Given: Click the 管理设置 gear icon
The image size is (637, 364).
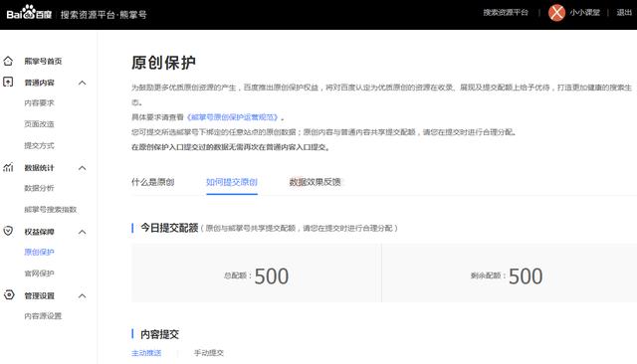Looking at the screenshot, I should [x=9, y=295].
